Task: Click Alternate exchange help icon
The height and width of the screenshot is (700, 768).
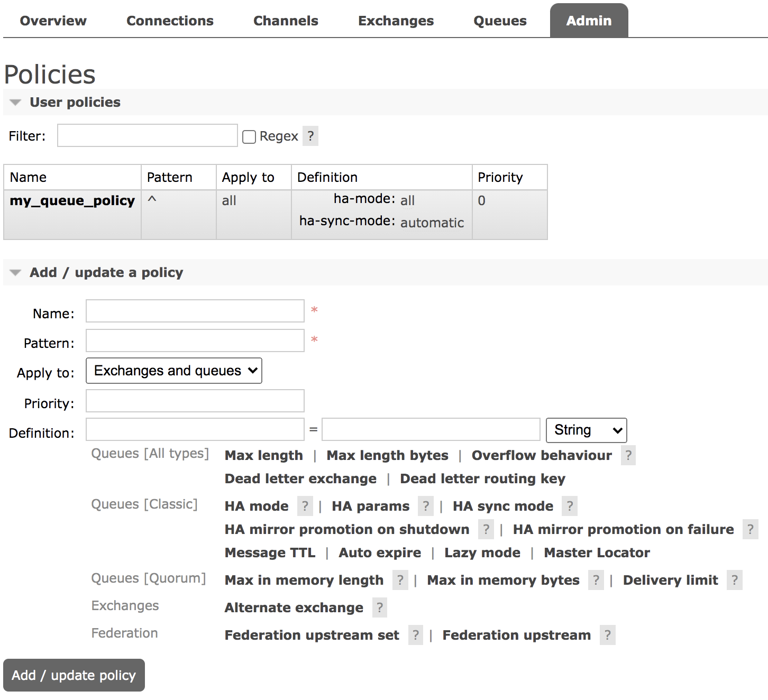Action: click(x=379, y=607)
